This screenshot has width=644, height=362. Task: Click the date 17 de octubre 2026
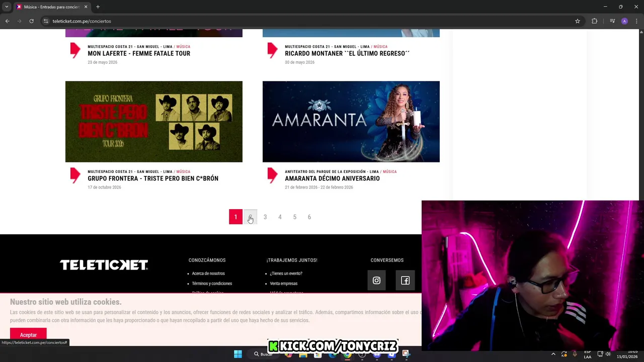[x=104, y=188]
